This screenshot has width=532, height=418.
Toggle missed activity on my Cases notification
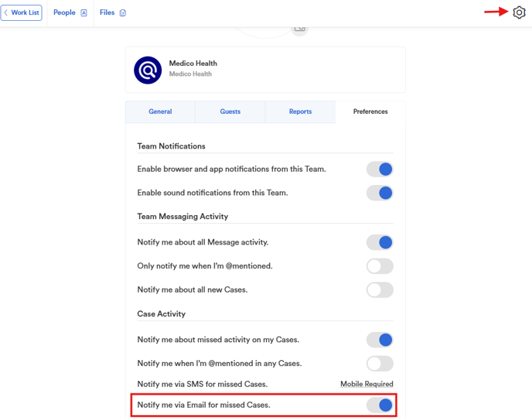tap(380, 340)
